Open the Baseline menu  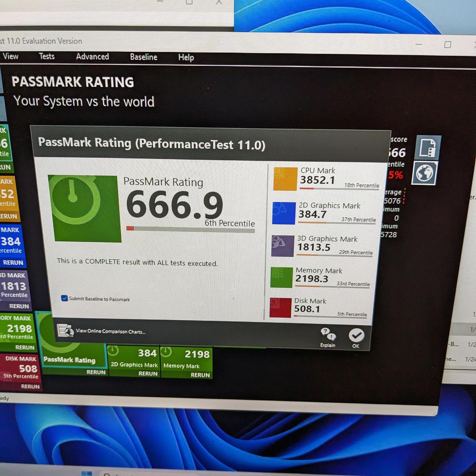pyautogui.click(x=144, y=57)
